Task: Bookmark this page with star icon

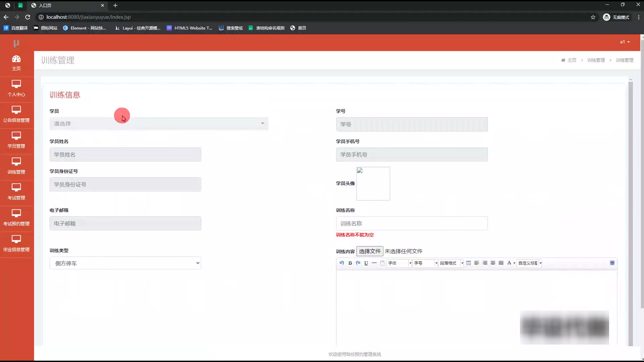Action: tap(593, 17)
